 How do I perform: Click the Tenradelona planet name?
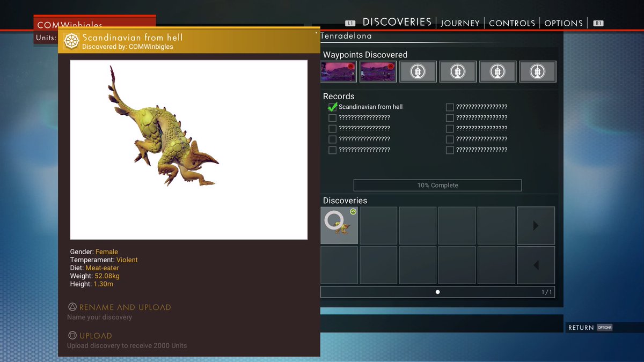tap(346, 36)
